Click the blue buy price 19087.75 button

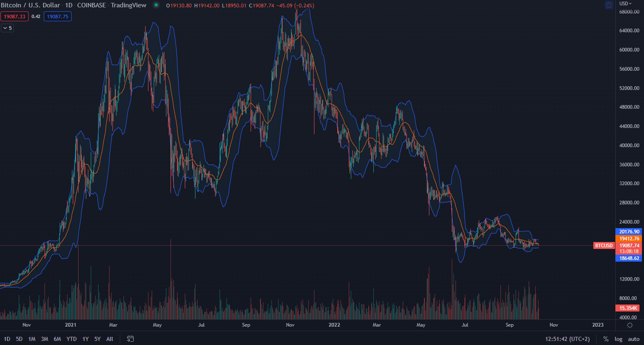(x=58, y=17)
